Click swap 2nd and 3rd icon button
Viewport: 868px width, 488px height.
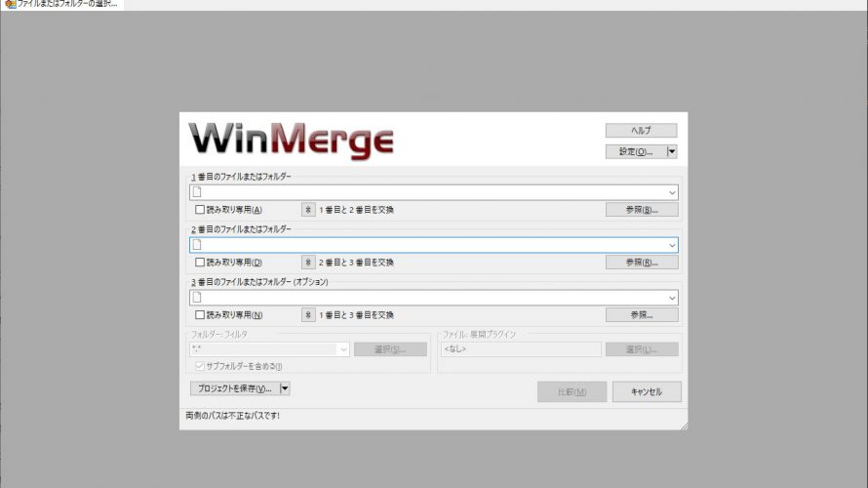click(308, 262)
